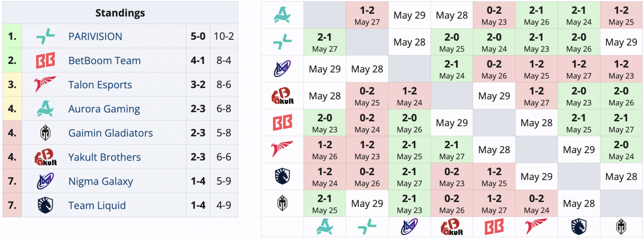Viewport: 644px width, 239px height.
Task: Click Gaimin Gladiators logo in standings
Action: (45, 133)
